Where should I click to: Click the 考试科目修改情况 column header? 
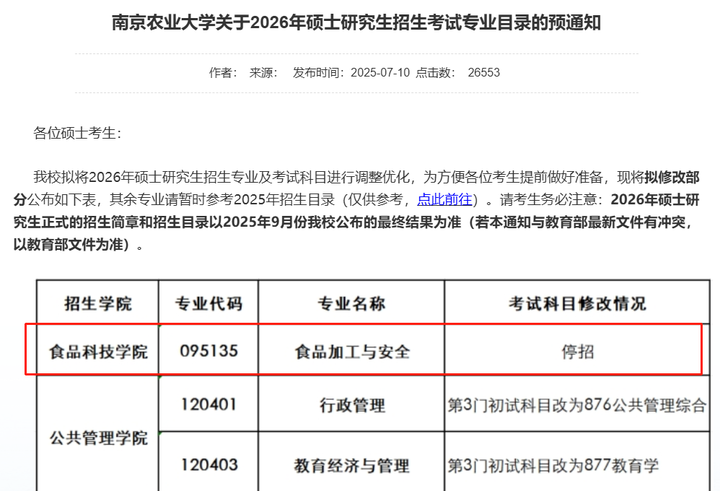pos(577,304)
